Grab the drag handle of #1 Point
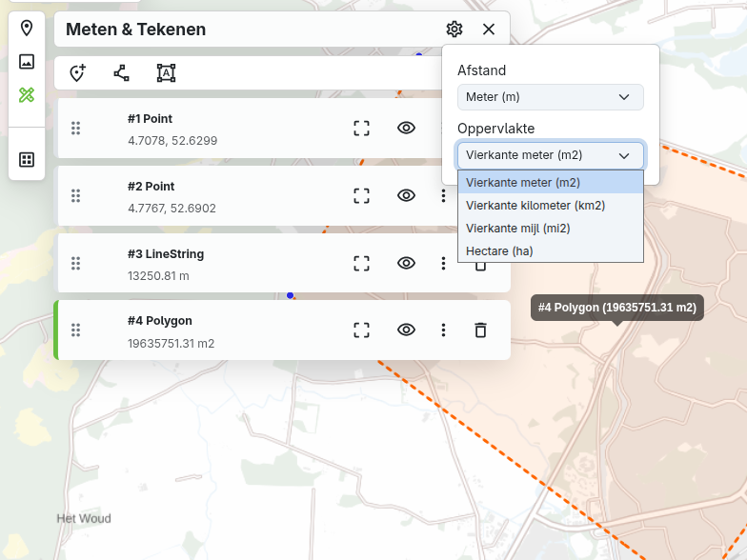This screenshot has height=560, width=747. (x=76, y=128)
